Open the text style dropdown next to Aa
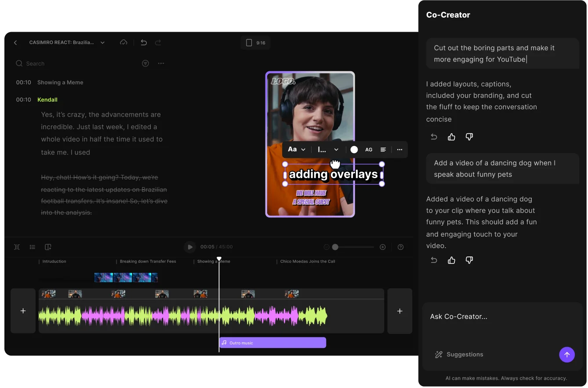 click(328, 150)
